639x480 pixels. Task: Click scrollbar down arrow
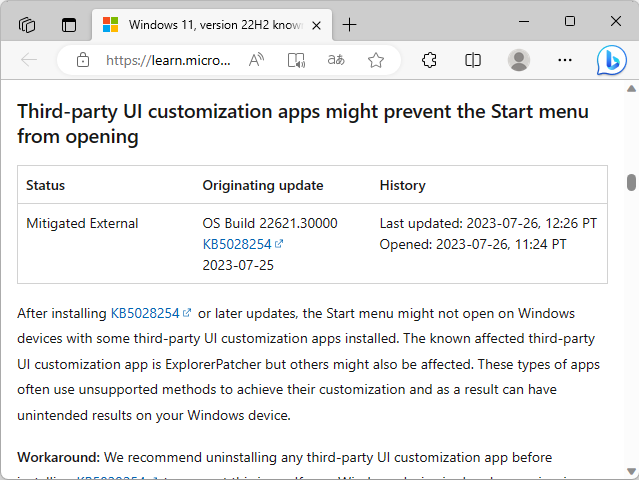tap(631, 471)
